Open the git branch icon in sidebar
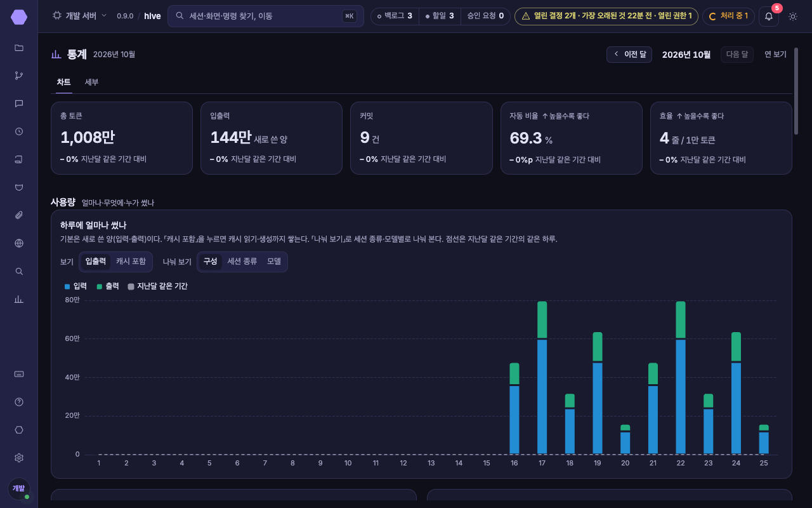This screenshot has width=812, height=508. click(19, 76)
